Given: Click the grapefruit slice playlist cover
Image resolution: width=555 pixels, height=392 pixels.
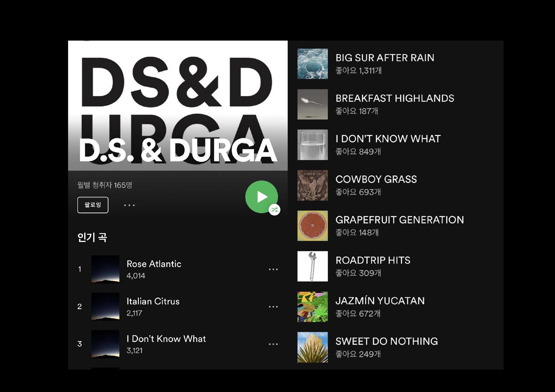Looking at the screenshot, I should pyautogui.click(x=312, y=226).
